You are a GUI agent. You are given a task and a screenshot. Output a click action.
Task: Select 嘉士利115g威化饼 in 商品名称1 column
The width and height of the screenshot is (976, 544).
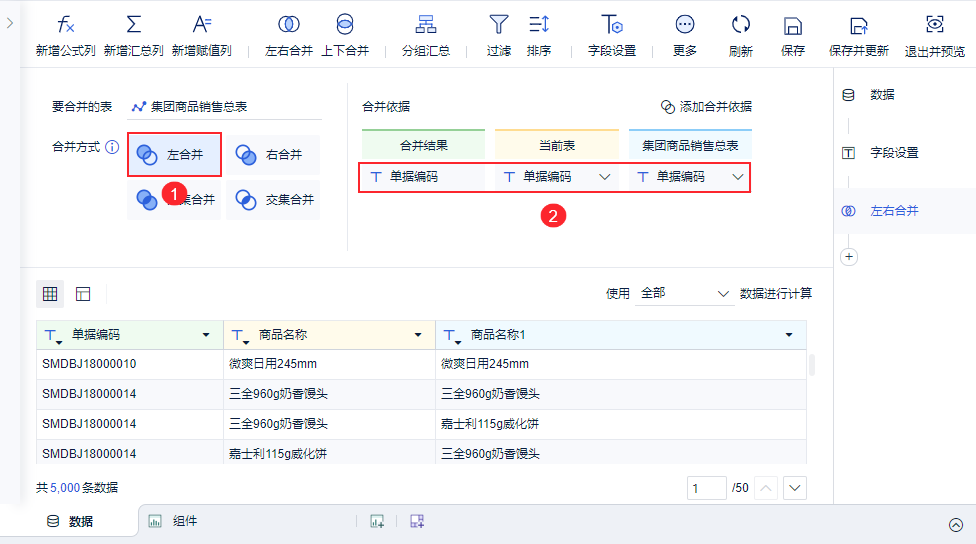point(621,424)
